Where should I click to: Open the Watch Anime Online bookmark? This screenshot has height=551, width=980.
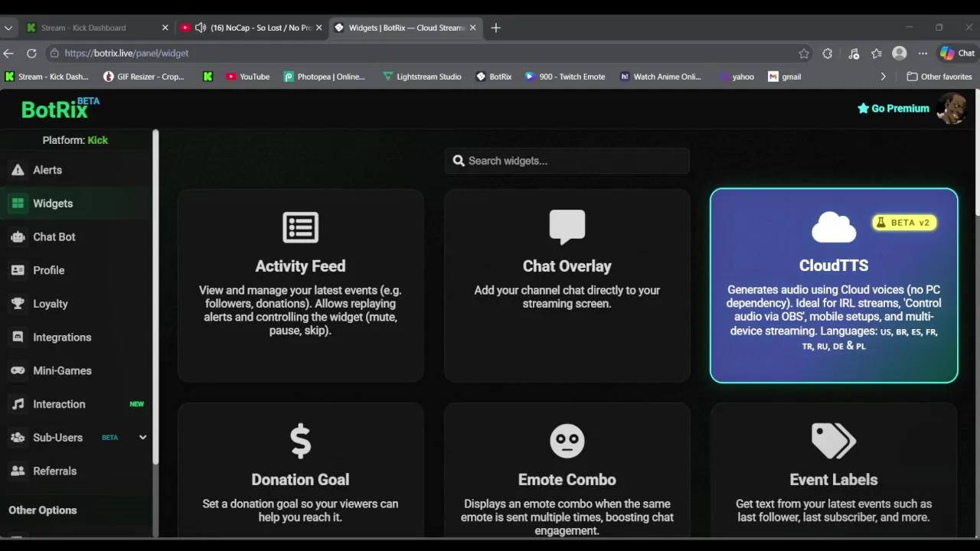point(661,77)
